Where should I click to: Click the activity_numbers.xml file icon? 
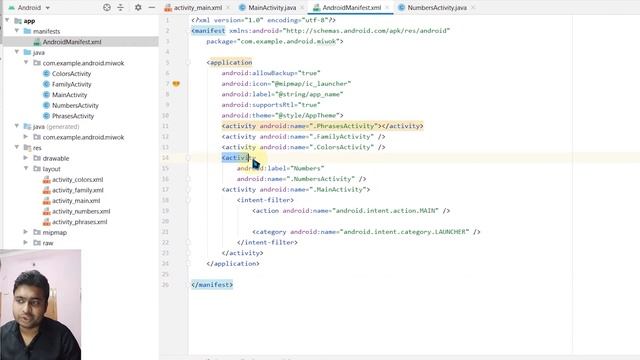(x=46, y=211)
